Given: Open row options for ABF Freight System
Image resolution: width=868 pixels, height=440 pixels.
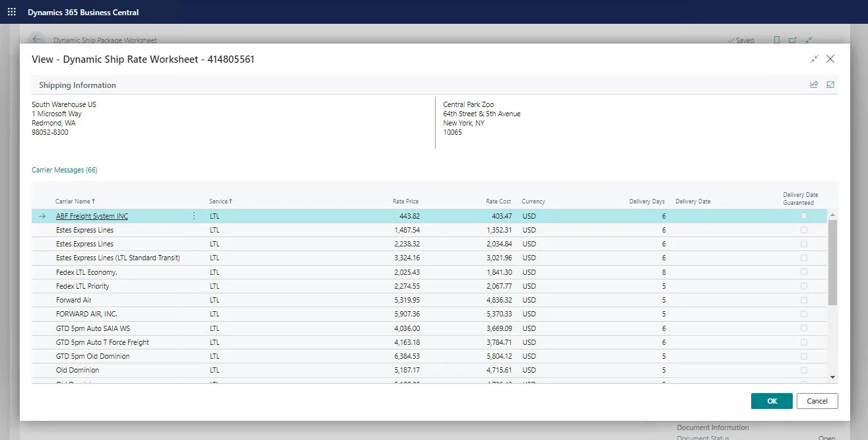Looking at the screenshot, I should (194, 216).
